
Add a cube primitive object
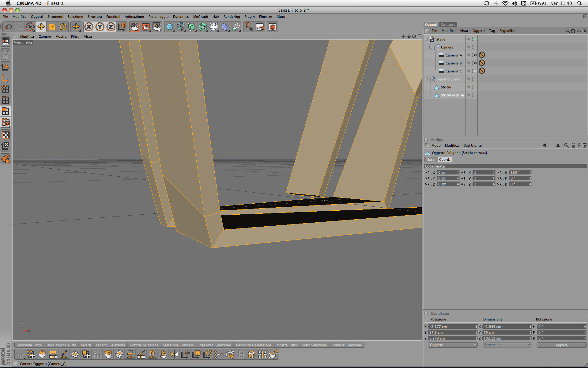pyautogui.click(x=169, y=27)
